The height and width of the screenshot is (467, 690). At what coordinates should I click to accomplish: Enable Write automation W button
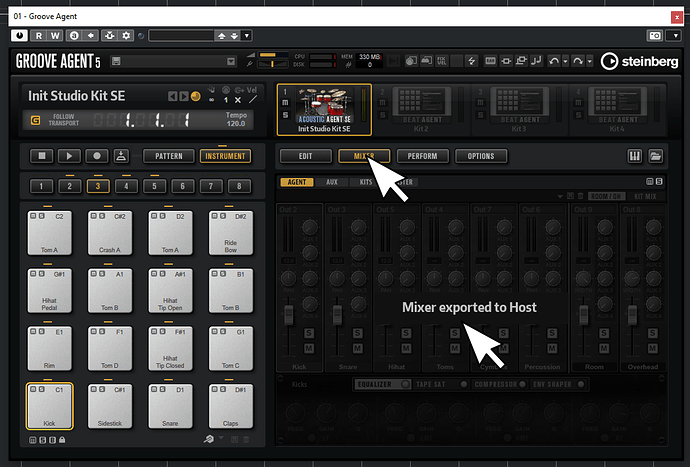[55, 36]
